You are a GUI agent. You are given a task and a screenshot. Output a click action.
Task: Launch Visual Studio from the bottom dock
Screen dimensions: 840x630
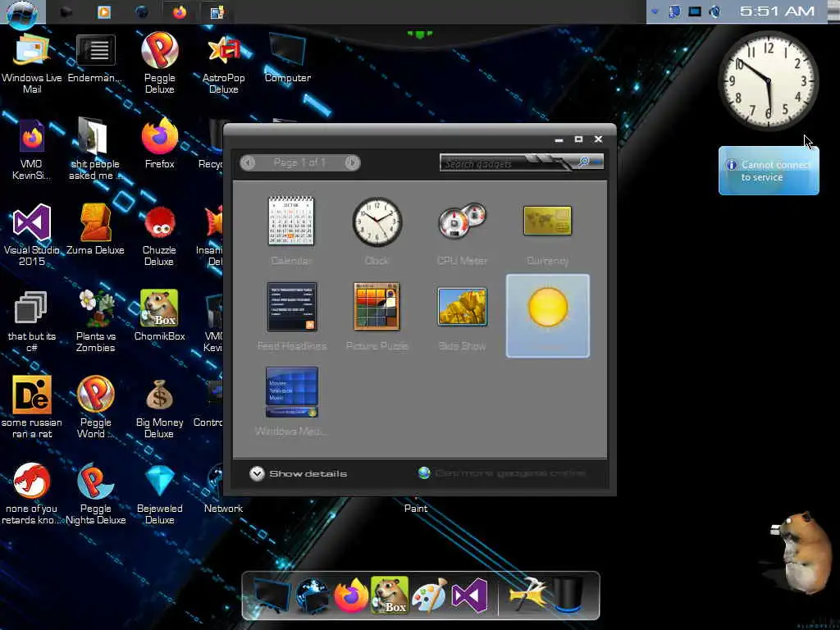[x=469, y=595]
